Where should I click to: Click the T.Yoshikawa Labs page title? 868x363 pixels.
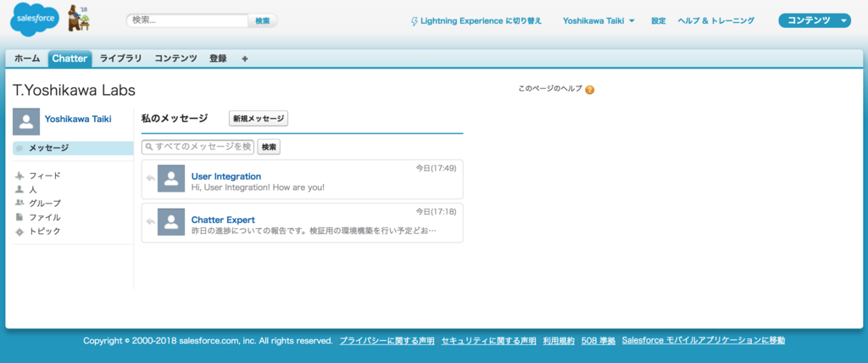74,91
